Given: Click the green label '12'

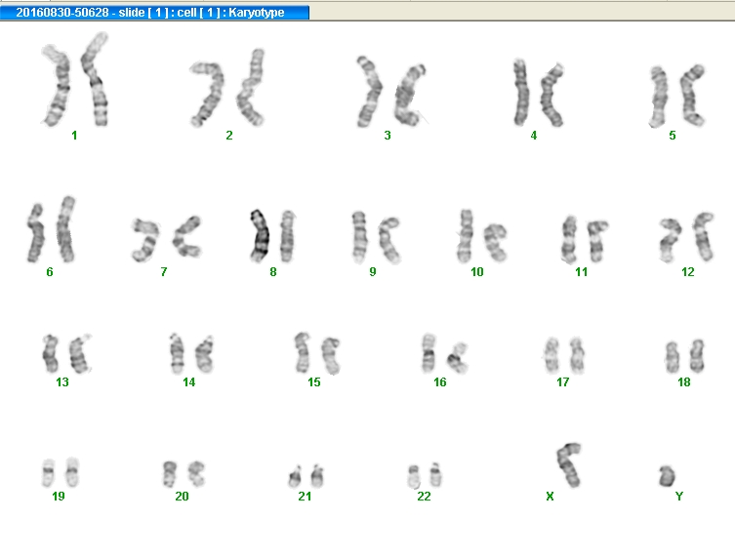Looking at the screenshot, I should [x=687, y=272].
